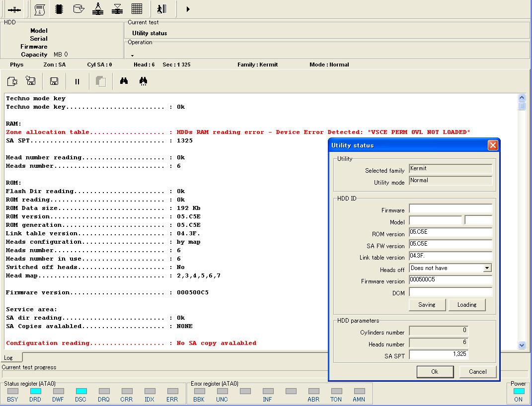Click the red "Zone allocation table" error line
The image size is (532, 406).
[x=238, y=132]
